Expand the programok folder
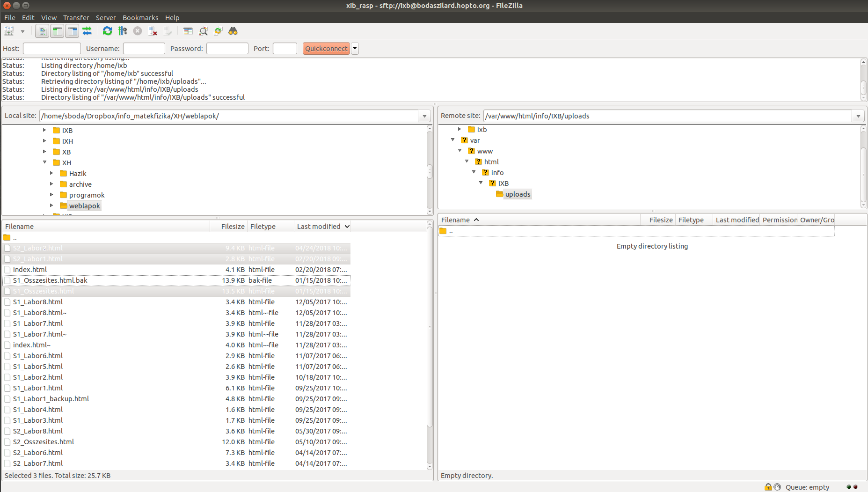 pyautogui.click(x=51, y=195)
